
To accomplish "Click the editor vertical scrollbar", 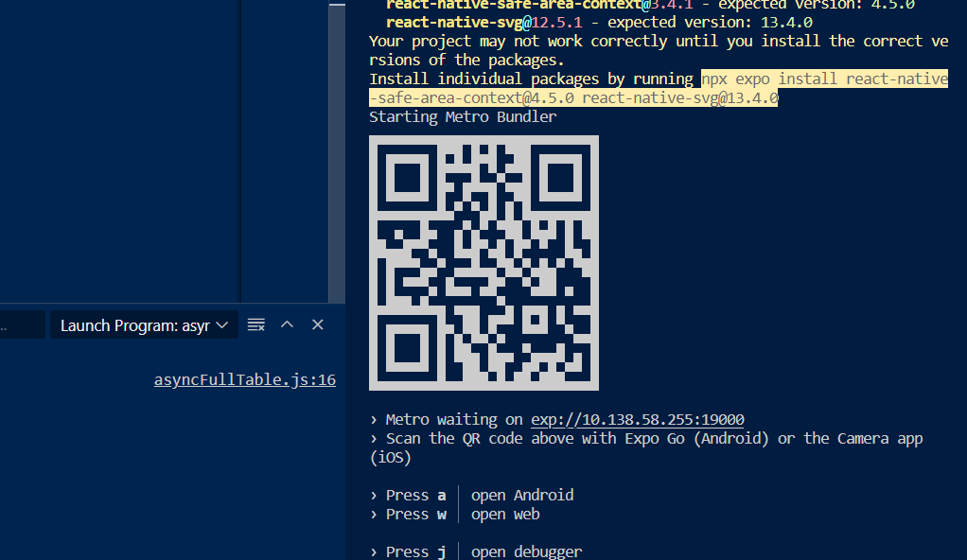I will [x=337, y=151].
